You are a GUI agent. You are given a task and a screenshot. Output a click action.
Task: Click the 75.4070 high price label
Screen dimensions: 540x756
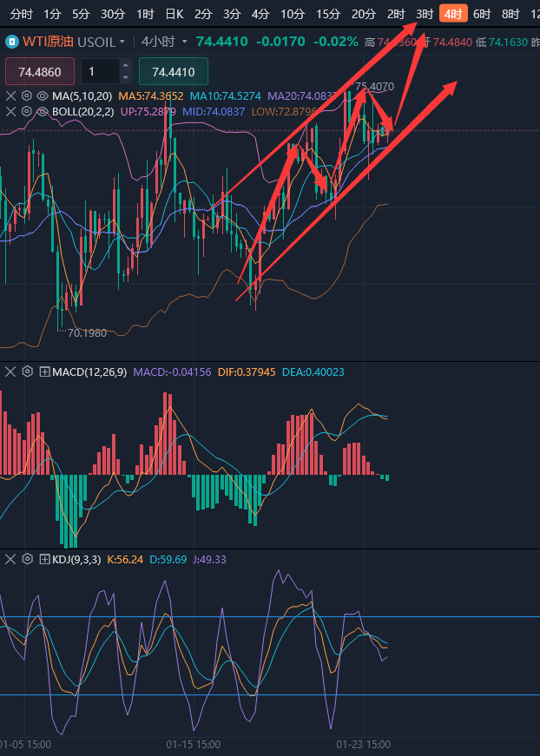[375, 86]
